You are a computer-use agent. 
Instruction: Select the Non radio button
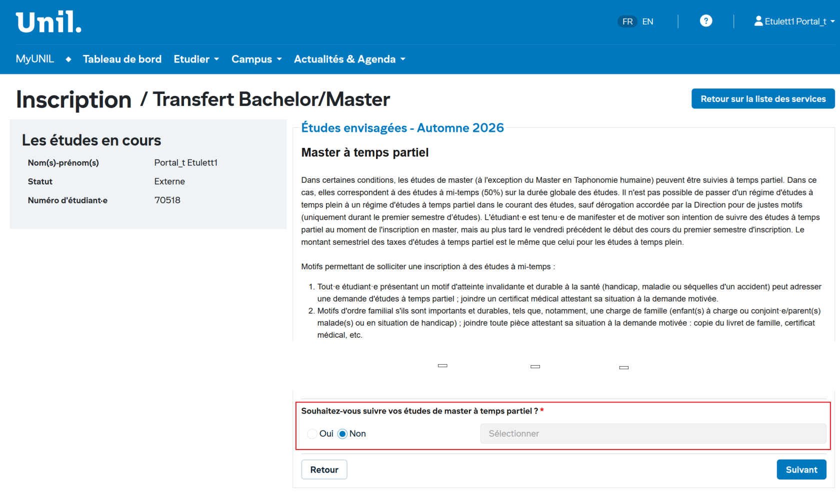[342, 434]
